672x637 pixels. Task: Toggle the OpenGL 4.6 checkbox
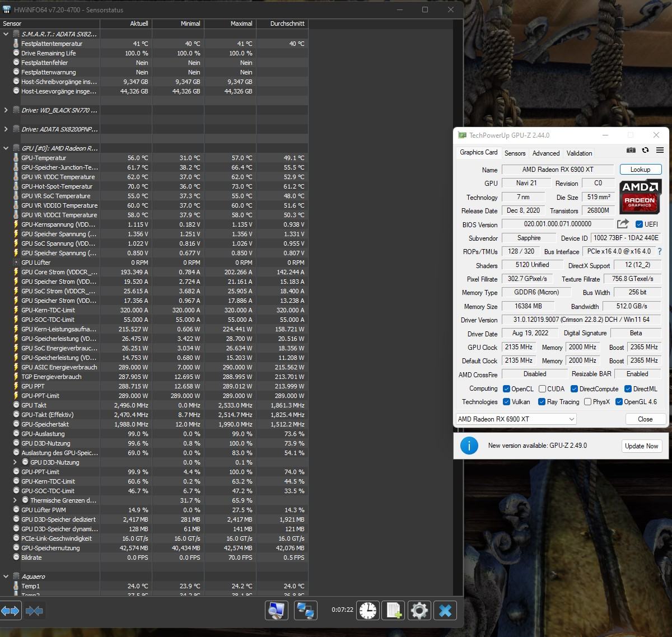619,402
